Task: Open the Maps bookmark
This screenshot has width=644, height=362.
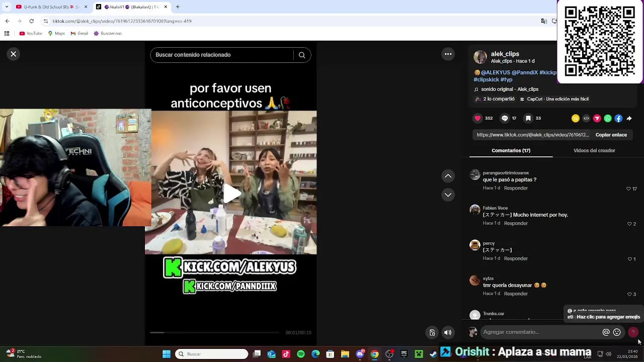Action: pyautogui.click(x=56, y=34)
